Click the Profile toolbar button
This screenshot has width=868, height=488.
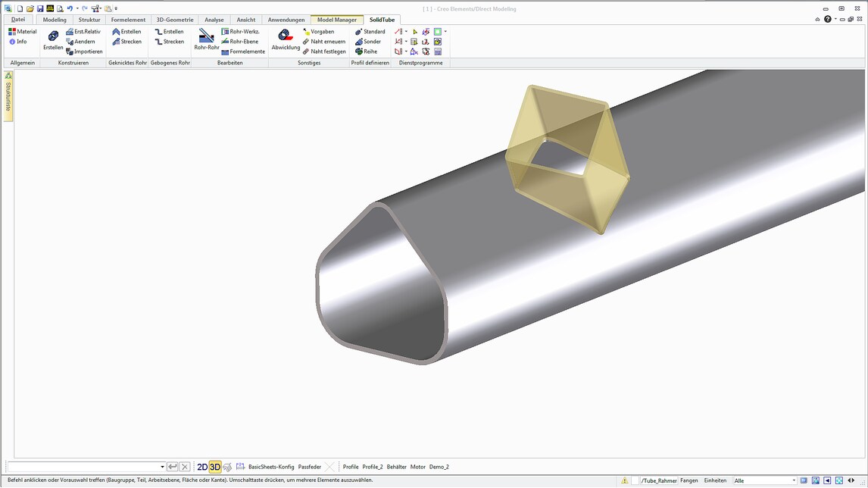coord(351,467)
